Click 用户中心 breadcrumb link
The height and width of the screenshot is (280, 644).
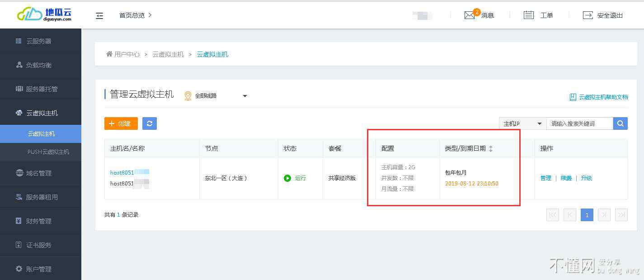click(x=127, y=54)
